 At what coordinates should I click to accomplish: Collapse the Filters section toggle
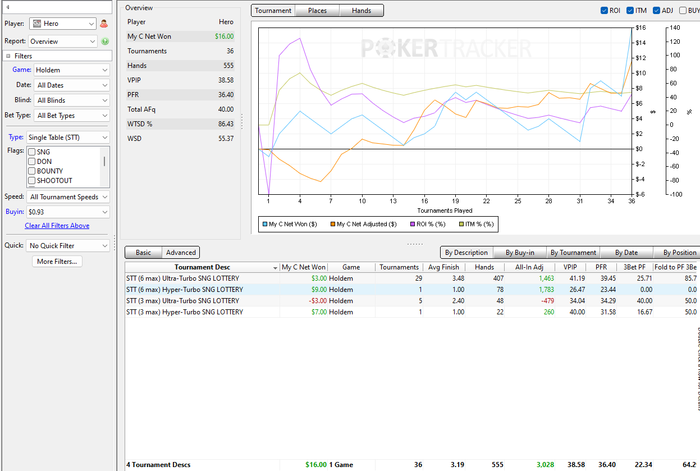8,56
